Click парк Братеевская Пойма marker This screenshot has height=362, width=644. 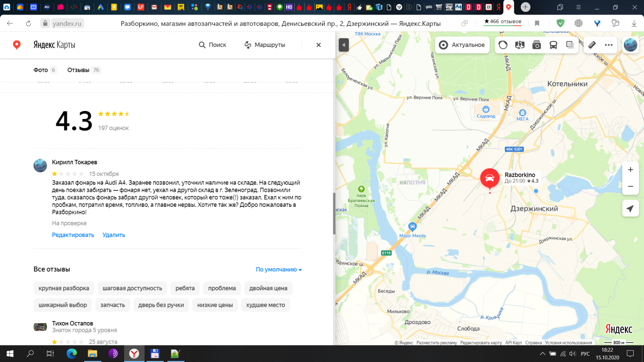(361, 189)
